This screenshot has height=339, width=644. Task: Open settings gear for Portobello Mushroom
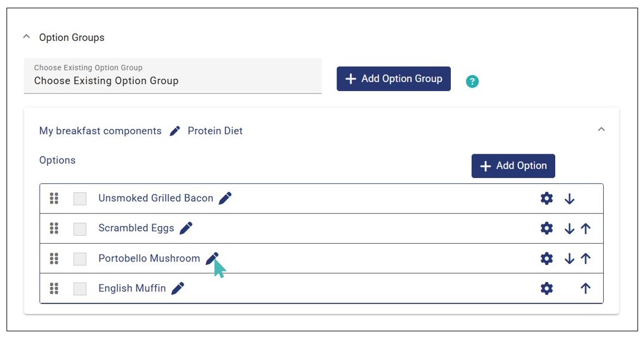[547, 259]
